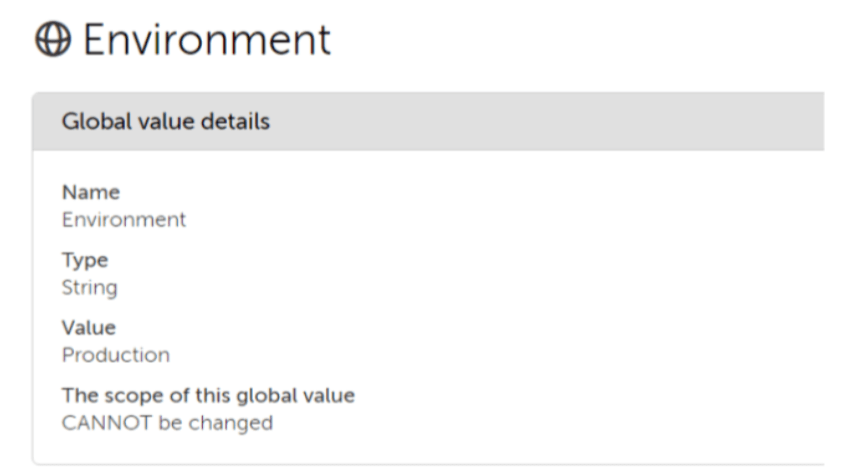854x474 pixels.
Task: Select the Name field label
Action: [x=91, y=192]
